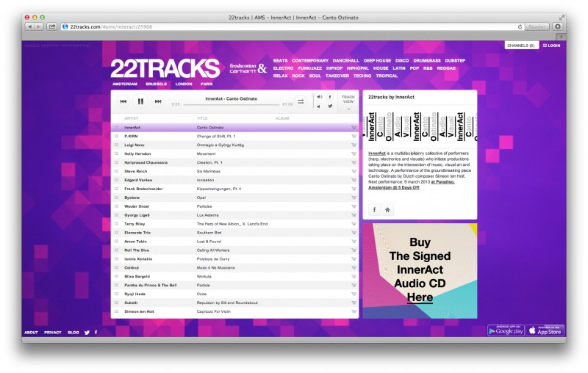Click the left row icon beside Edgard Varèse
The width and height of the screenshot is (588, 373).
coord(117,180)
